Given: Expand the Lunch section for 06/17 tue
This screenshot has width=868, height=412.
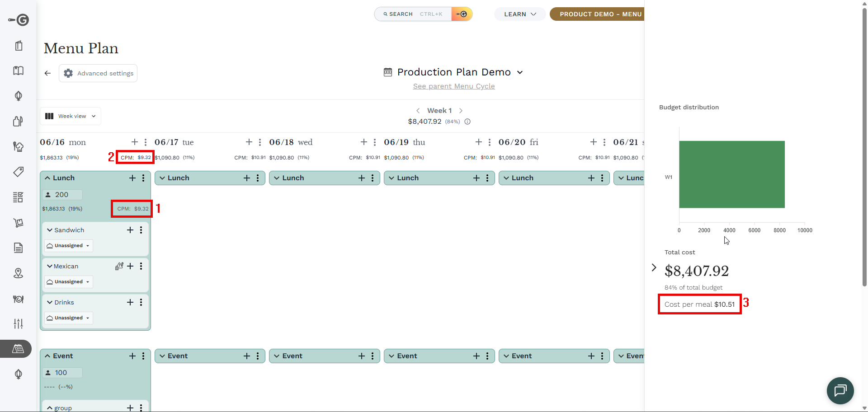Looking at the screenshot, I should click(x=162, y=178).
